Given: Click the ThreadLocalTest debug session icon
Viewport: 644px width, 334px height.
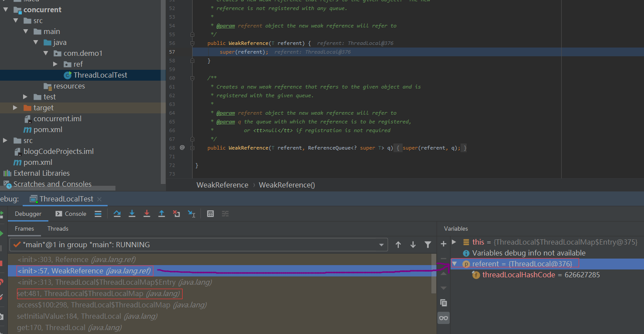Looking at the screenshot, I should tap(33, 199).
